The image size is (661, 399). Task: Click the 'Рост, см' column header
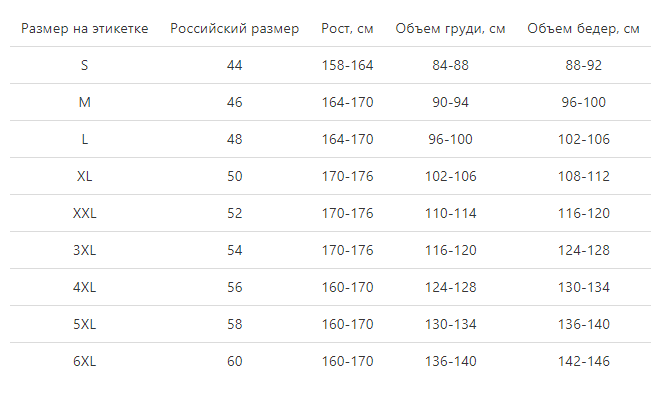[347, 29]
